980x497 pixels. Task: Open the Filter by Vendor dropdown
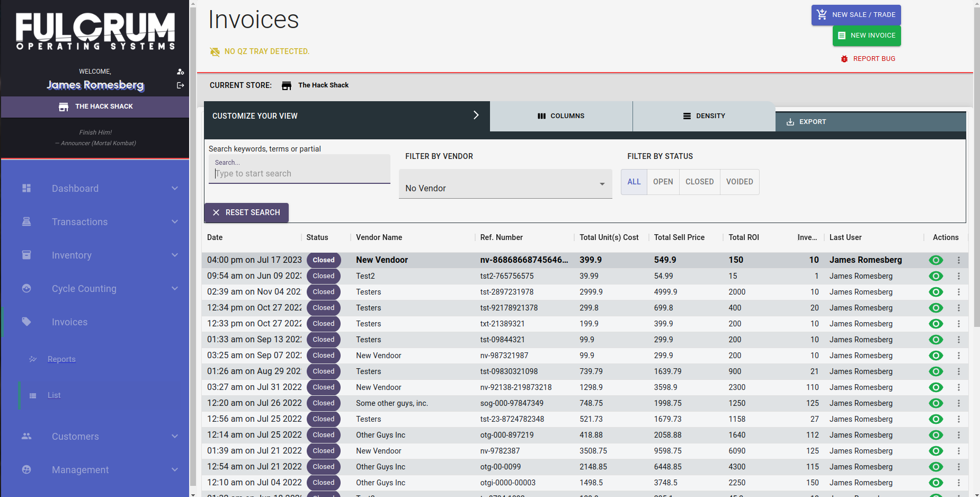(505, 184)
